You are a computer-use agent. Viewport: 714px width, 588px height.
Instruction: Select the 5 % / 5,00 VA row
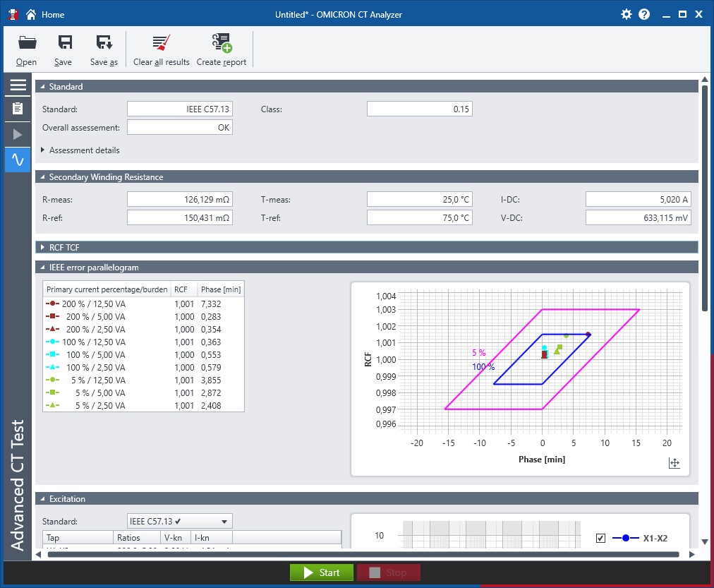click(x=143, y=393)
